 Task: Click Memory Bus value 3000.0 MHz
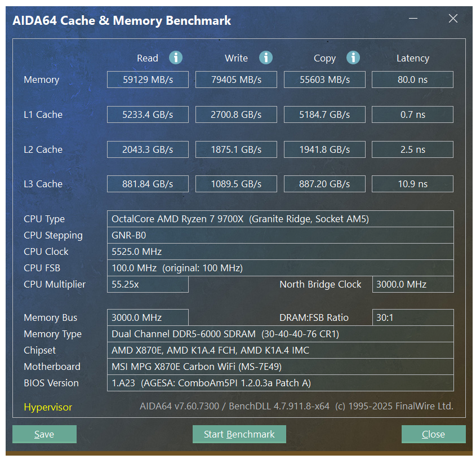148,317
